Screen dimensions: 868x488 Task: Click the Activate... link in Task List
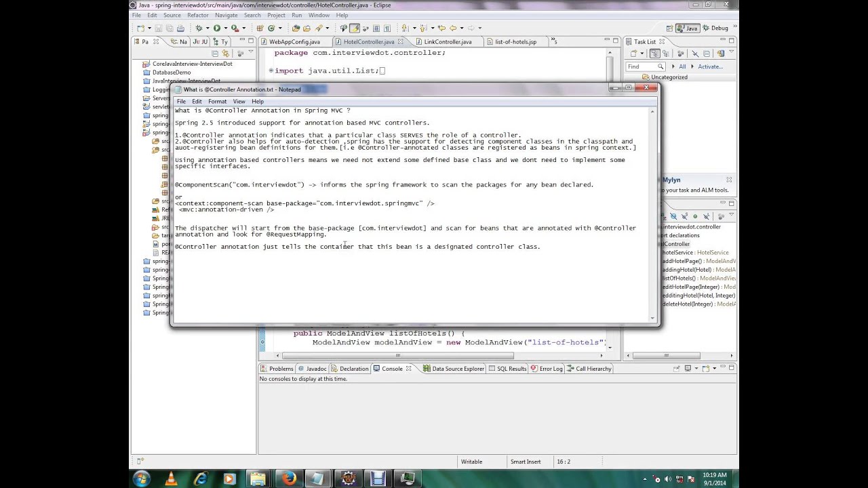click(711, 66)
